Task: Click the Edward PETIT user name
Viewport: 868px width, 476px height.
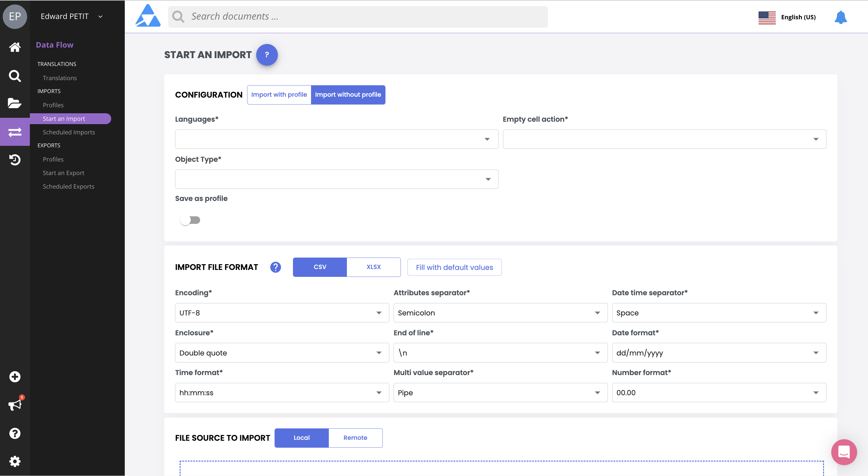Action: pos(65,17)
